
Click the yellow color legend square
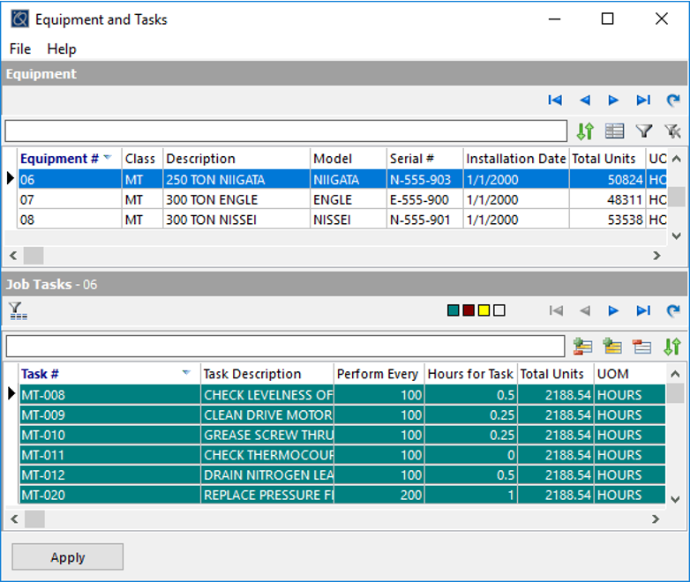click(x=484, y=311)
